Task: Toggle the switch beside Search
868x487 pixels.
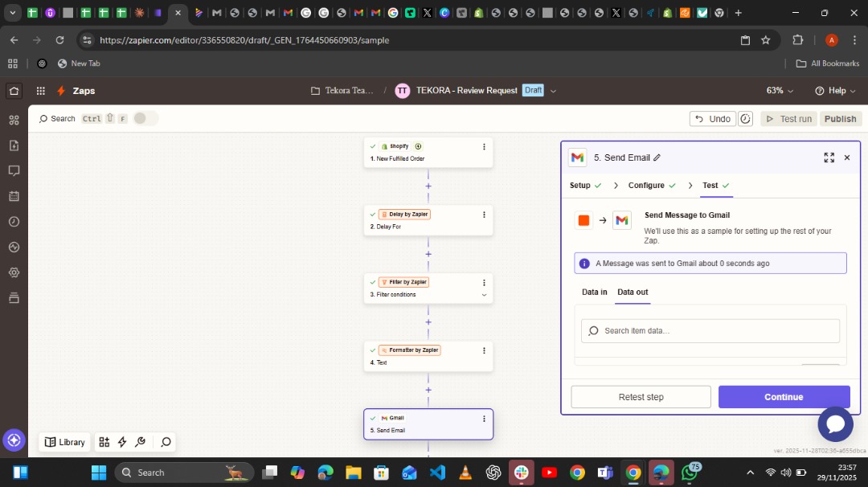Action: pyautogui.click(x=145, y=118)
